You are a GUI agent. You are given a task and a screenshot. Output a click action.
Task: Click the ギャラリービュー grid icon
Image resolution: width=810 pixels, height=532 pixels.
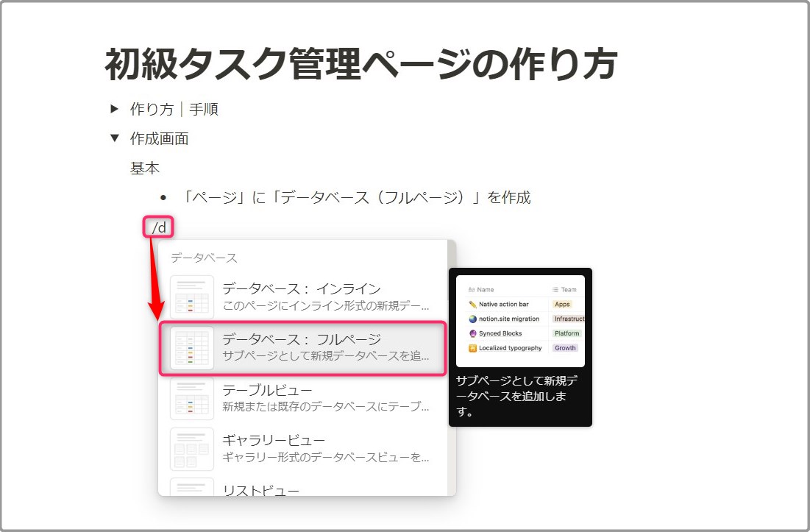pos(192,449)
